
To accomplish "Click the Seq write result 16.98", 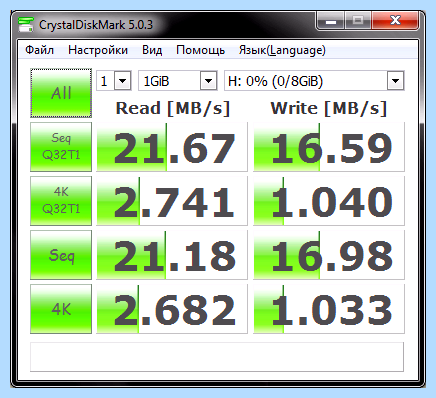I will click(329, 255).
